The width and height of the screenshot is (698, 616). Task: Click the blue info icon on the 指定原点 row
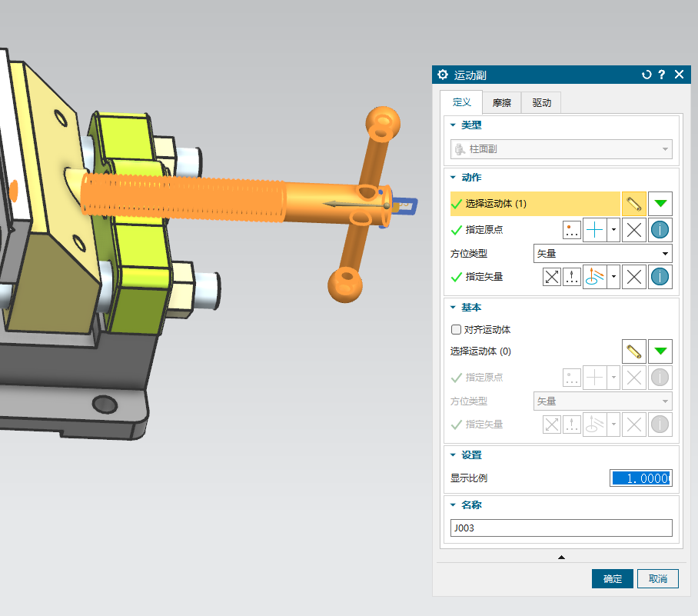(x=660, y=230)
